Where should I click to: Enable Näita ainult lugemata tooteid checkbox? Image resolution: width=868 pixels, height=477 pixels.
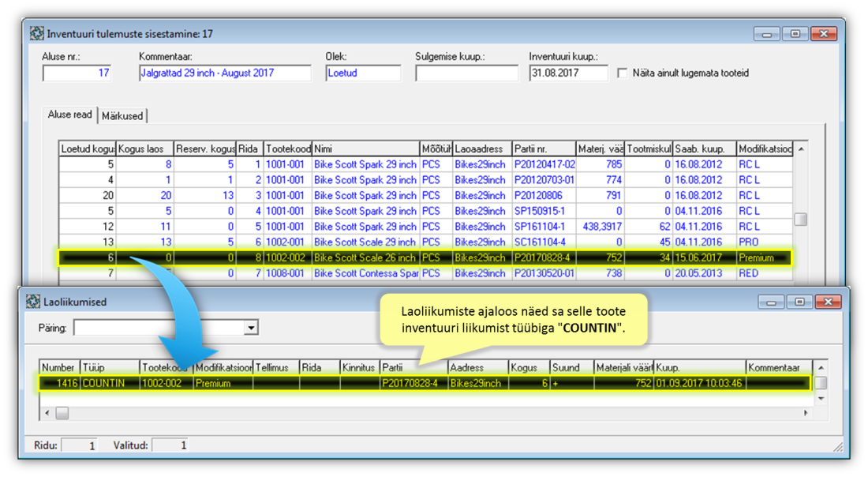(623, 73)
